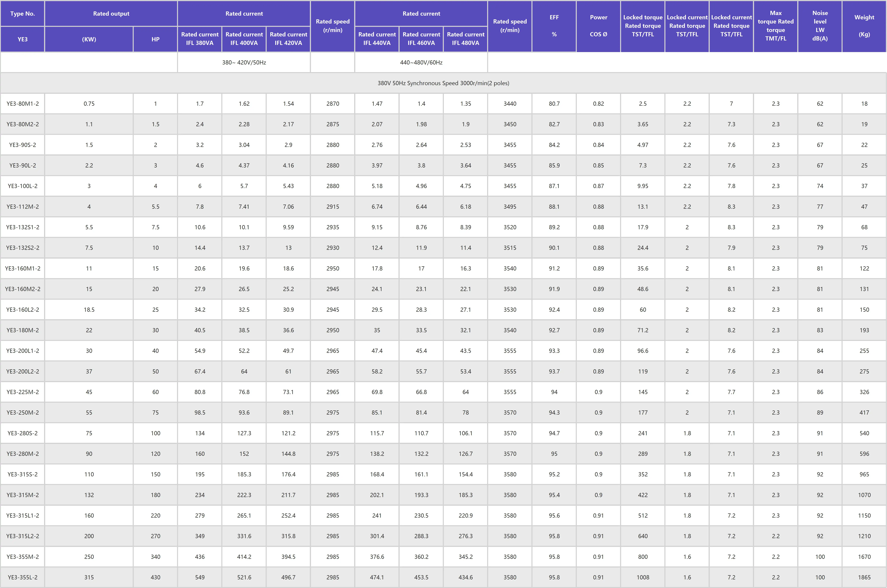Click the (KW) column subheader

89,39
